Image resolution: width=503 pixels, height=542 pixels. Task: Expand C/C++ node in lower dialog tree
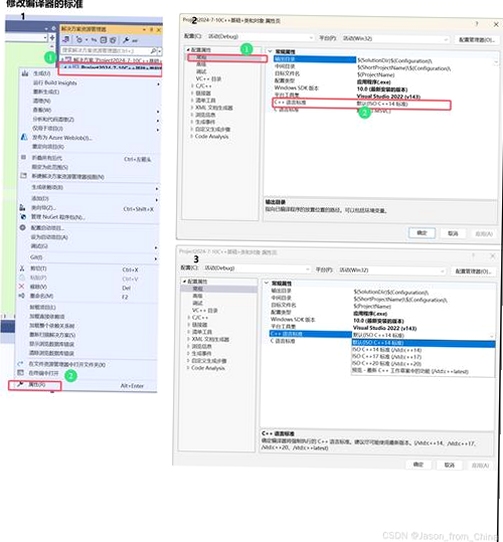(x=189, y=317)
